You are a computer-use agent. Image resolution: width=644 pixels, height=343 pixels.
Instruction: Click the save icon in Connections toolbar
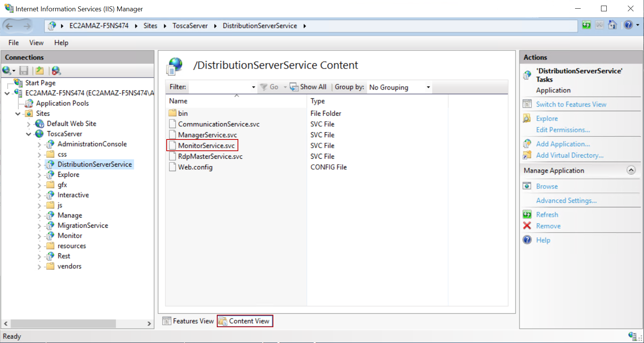tap(24, 70)
